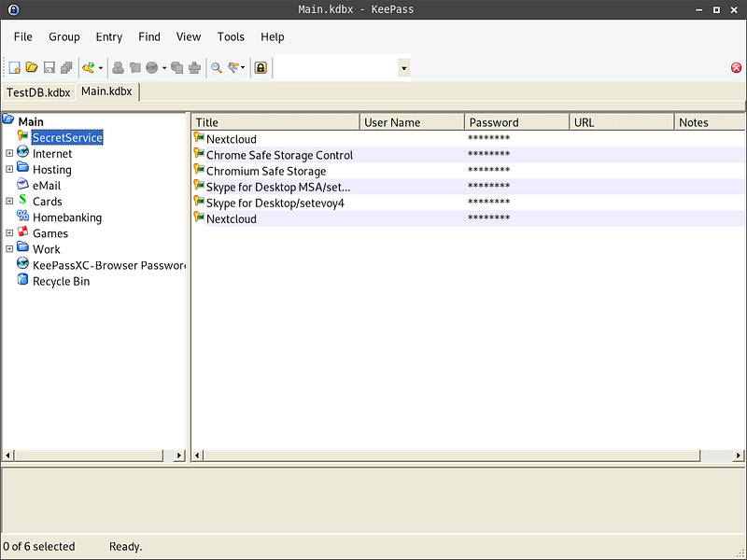Click the key icon of Skype for Desktop/setevoy4
747x560 pixels.
point(199,202)
